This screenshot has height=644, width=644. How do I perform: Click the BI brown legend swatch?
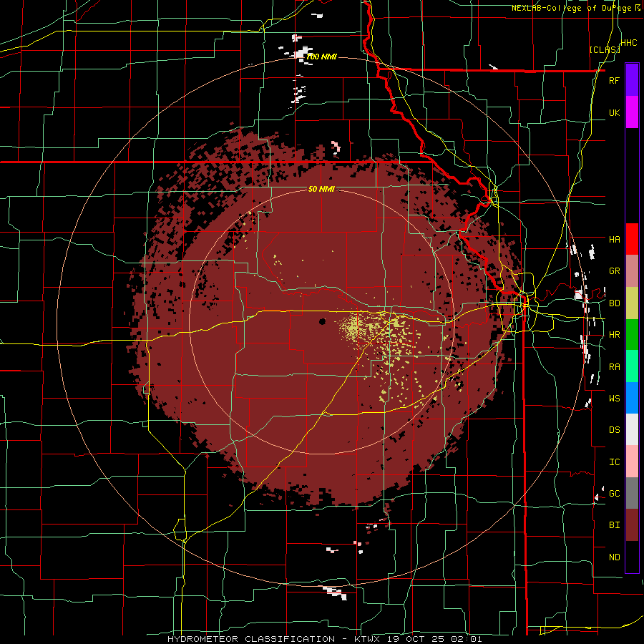632,525
